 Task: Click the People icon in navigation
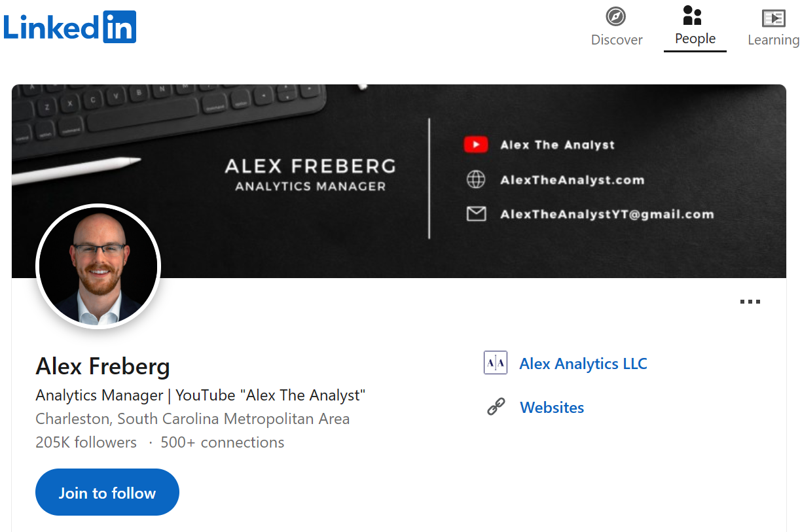(x=692, y=15)
